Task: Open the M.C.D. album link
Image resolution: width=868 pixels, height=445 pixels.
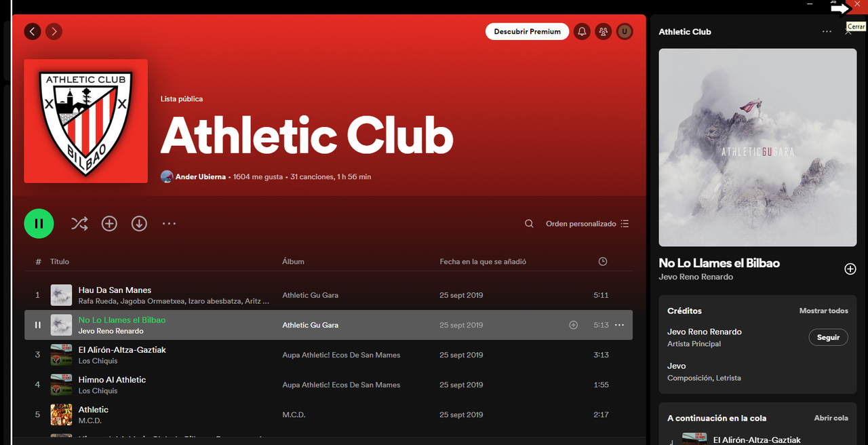Action: (x=294, y=414)
